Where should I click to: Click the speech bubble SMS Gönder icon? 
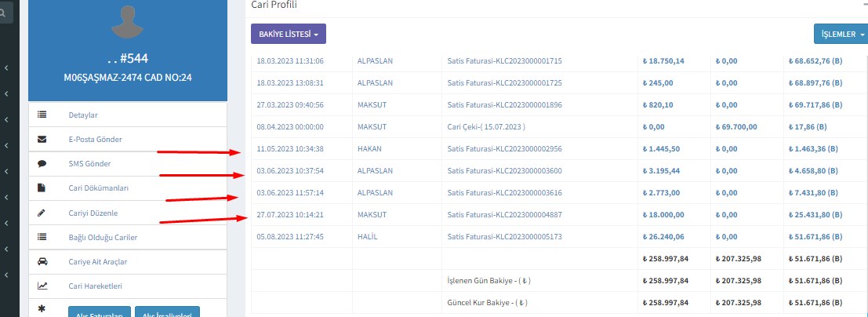[42, 164]
